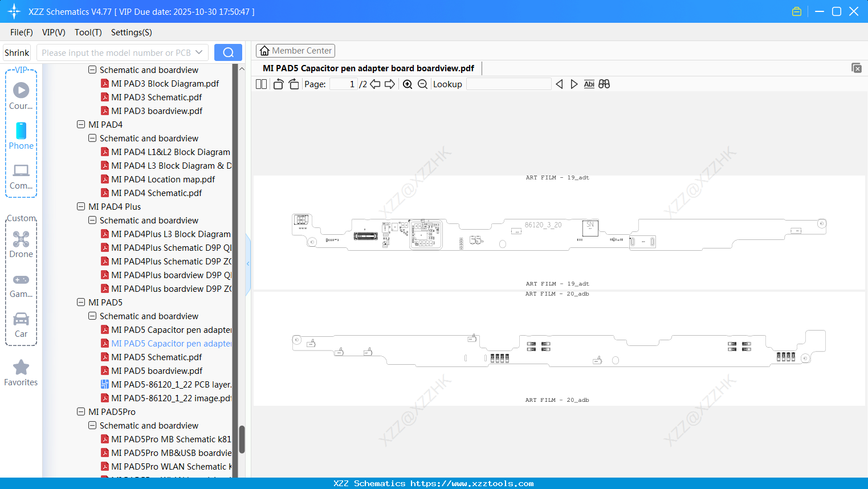Find next lookup result
The image size is (868, 489).
(x=574, y=84)
